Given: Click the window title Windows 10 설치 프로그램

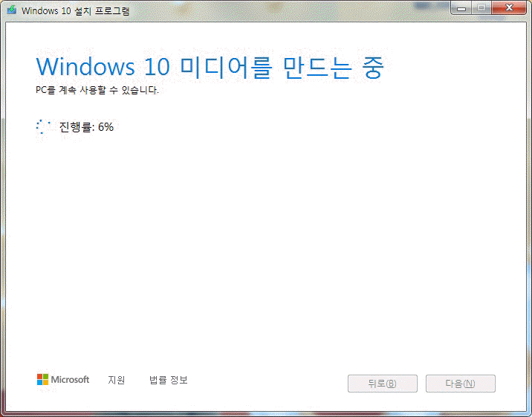Looking at the screenshot, I should click(75, 10).
